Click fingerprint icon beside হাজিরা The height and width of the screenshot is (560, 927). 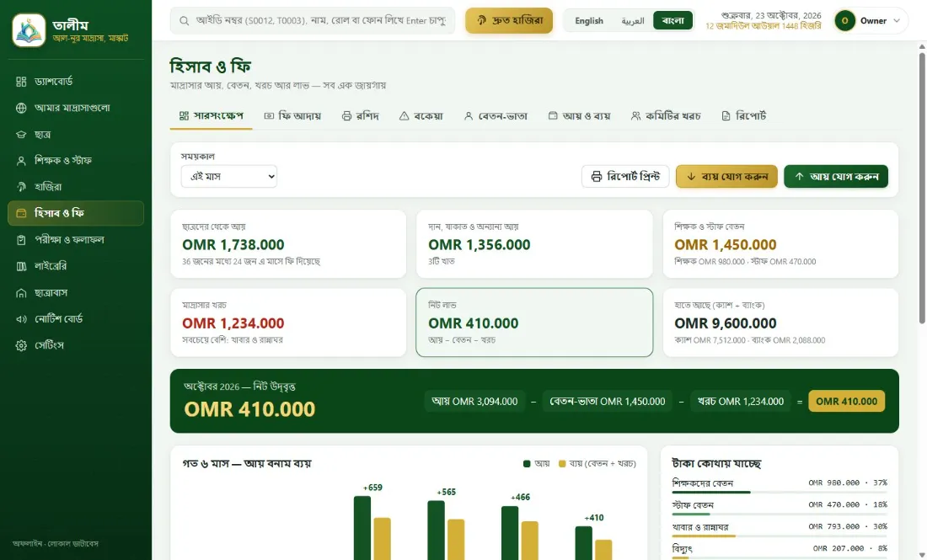[21, 187]
